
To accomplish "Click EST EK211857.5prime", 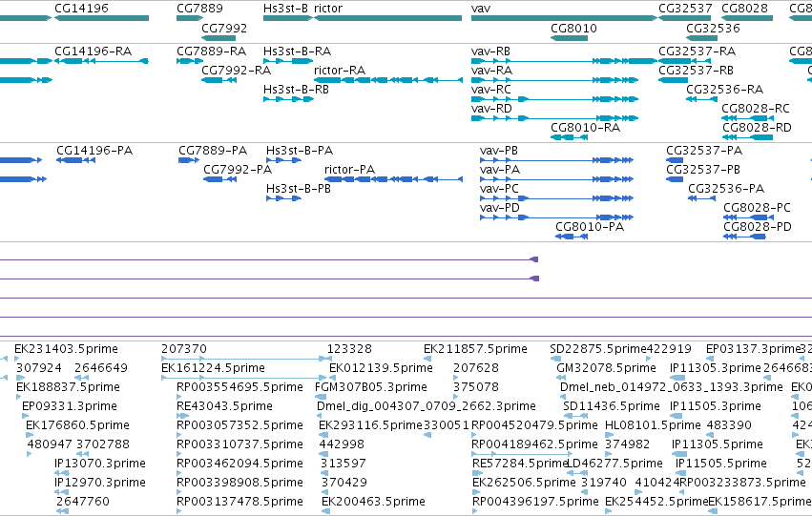I will 475,349.
